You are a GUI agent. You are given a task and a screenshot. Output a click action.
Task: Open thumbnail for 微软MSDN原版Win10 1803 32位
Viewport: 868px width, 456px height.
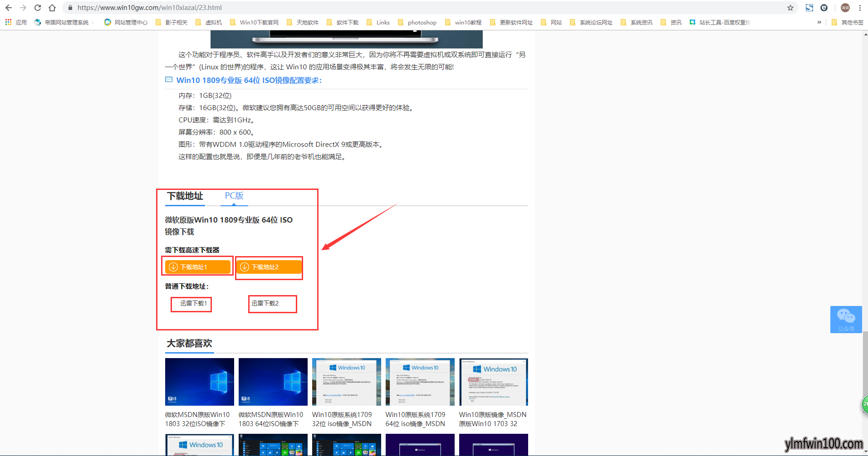pyautogui.click(x=200, y=382)
